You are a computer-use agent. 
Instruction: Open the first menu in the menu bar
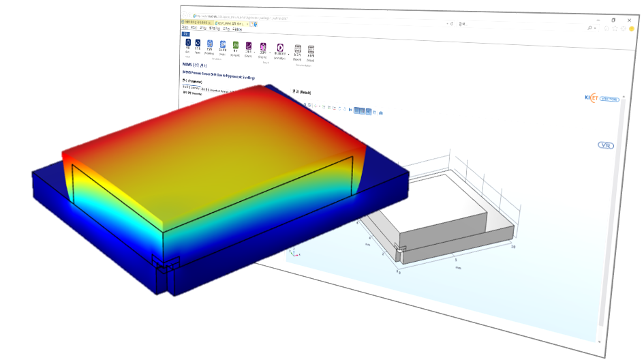click(185, 28)
